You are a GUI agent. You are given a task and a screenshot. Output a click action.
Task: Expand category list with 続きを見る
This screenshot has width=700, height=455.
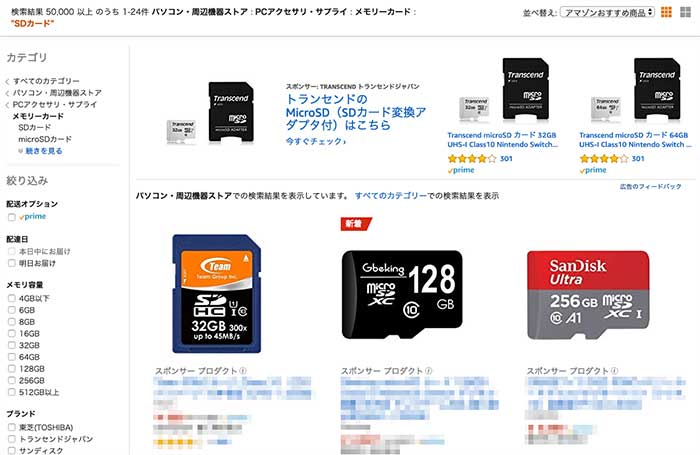coord(41,151)
